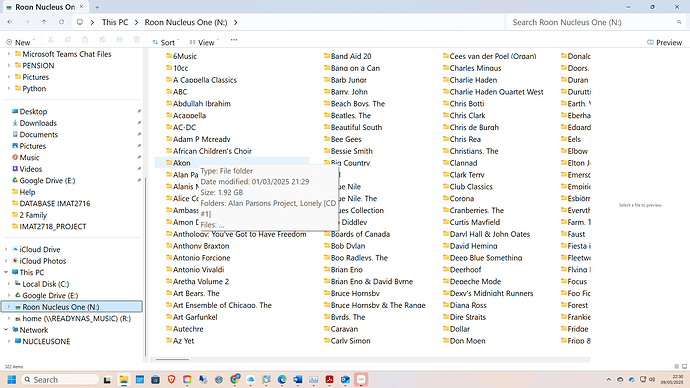Expand the Local Disk (C:) node

(9, 284)
